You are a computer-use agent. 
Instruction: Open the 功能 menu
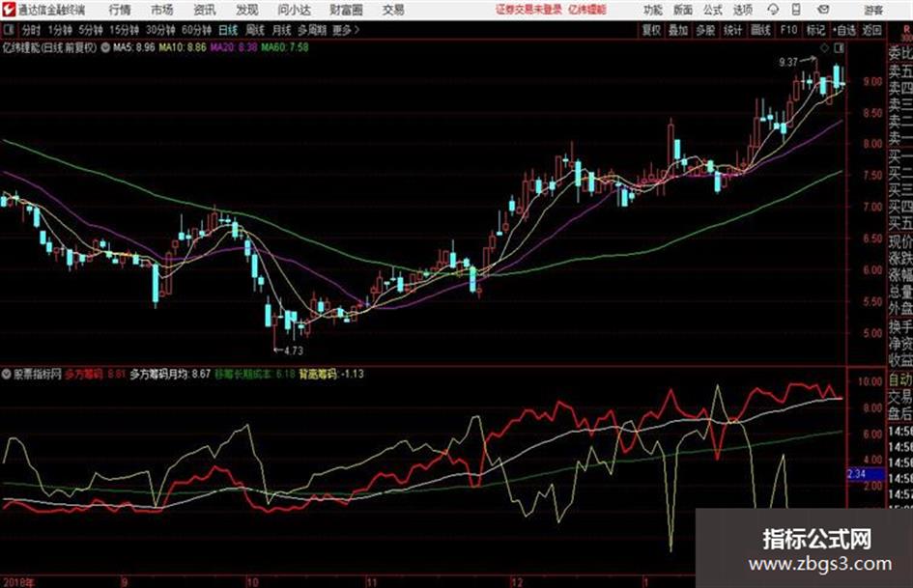click(x=653, y=10)
